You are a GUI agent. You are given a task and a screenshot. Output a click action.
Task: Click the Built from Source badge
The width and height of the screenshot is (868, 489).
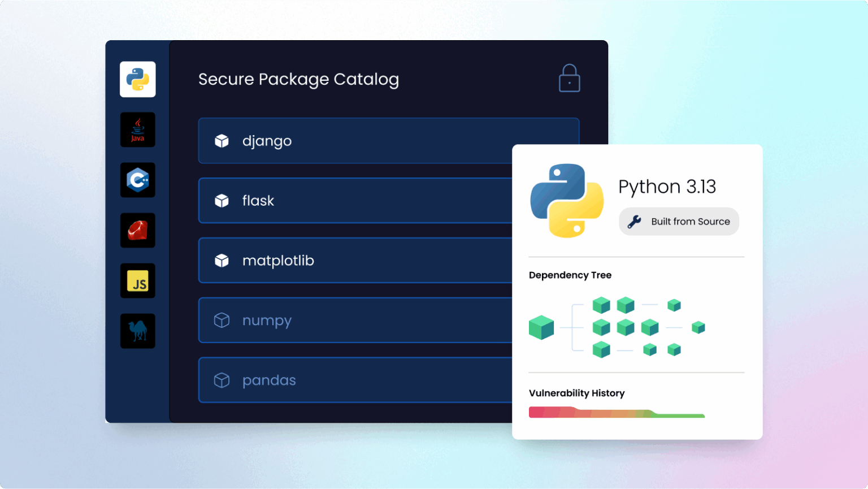point(678,221)
